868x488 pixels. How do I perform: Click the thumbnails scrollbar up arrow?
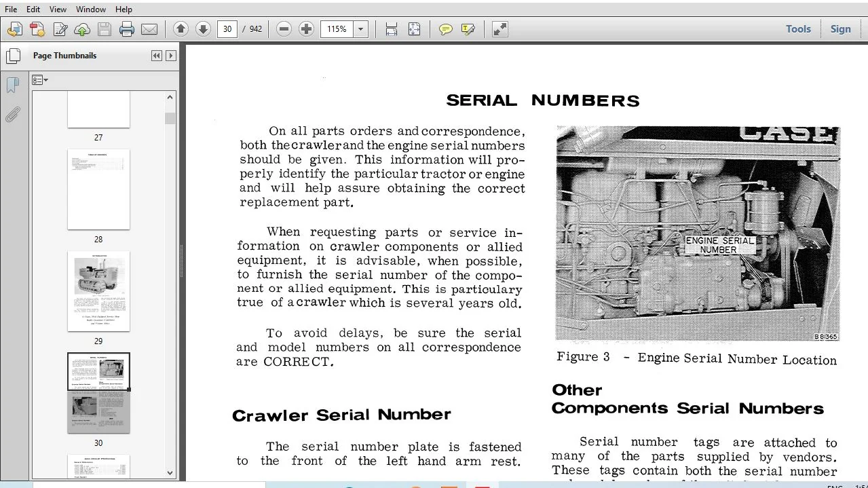click(x=170, y=97)
